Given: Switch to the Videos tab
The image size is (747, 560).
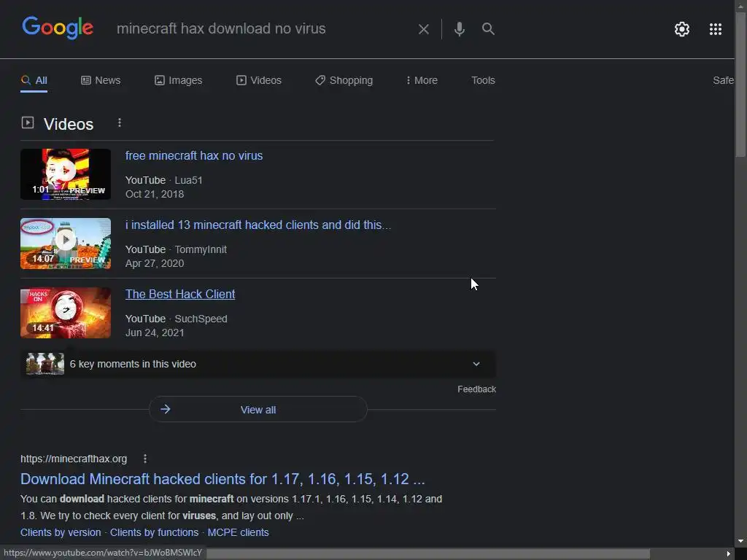Looking at the screenshot, I should pyautogui.click(x=259, y=80).
